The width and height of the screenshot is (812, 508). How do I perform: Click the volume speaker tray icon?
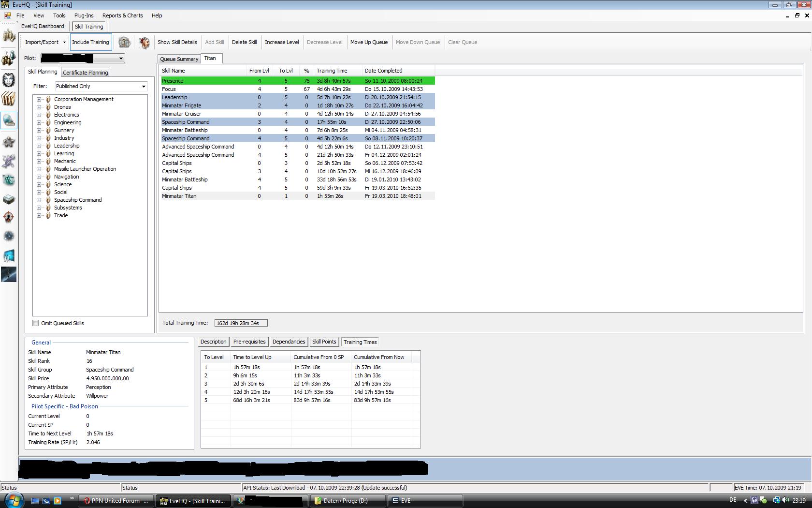pyautogui.click(x=786, y=501)
